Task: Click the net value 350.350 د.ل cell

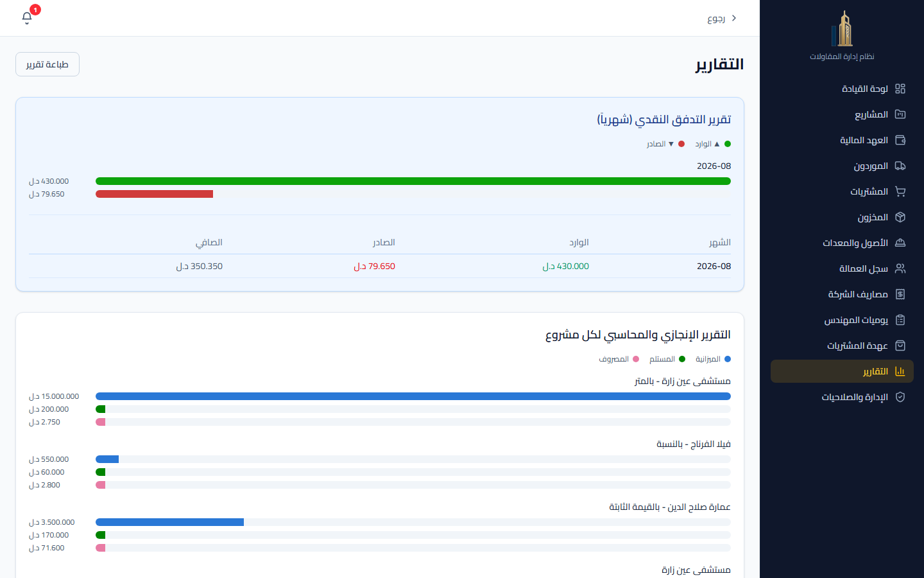Action: [x=199, y=266]
